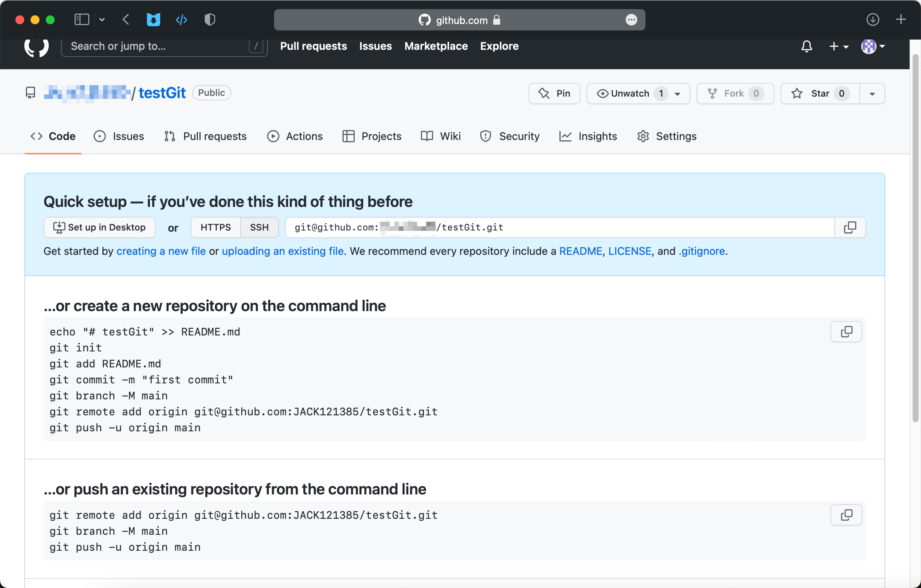Click the Star count badge 0
Viewport: 921px width, 588px height.
tap(841, 93)
